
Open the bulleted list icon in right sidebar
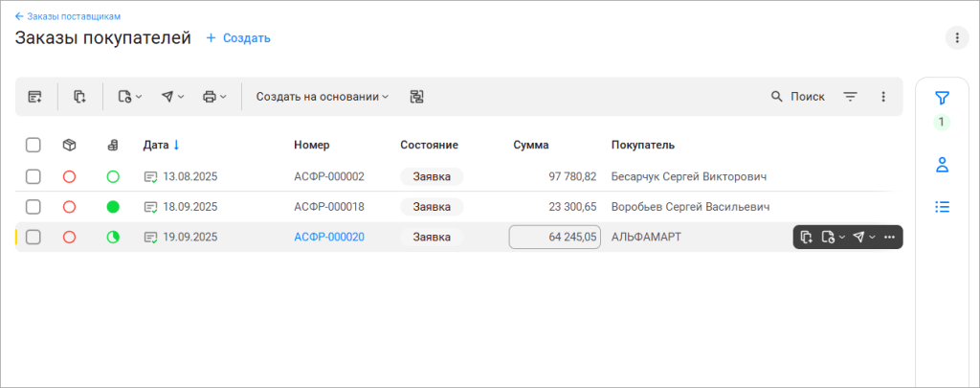point(942,206)
